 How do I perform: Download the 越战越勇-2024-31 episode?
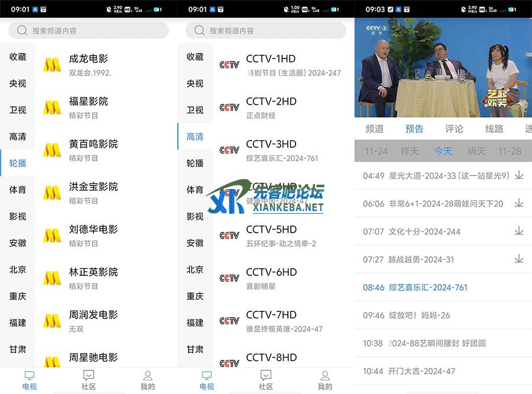[x=519, y=259]
